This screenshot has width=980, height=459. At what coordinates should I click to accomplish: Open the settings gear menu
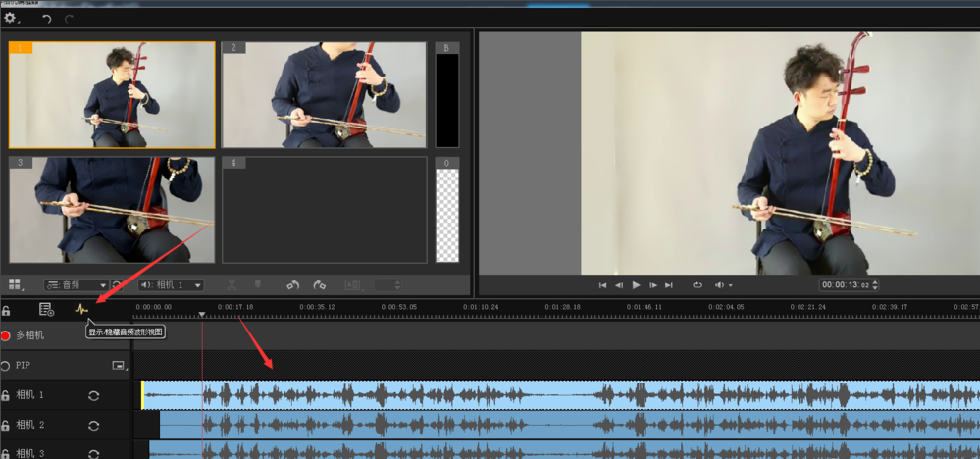click(x=11, y=18)
